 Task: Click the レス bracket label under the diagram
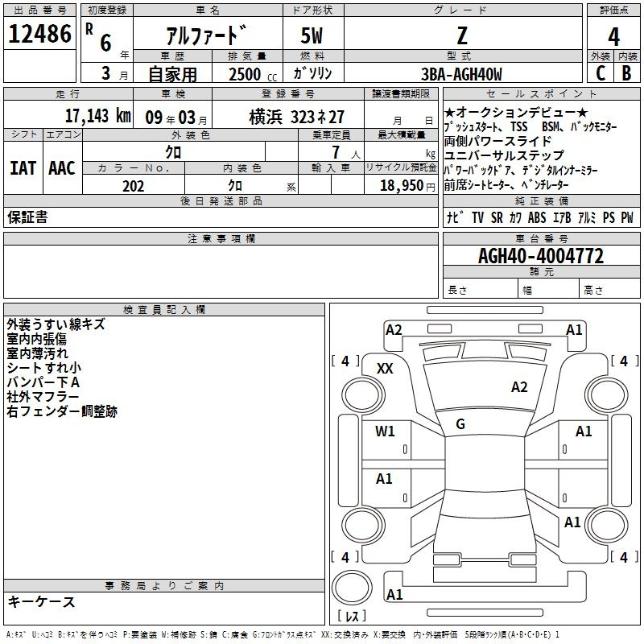(x=351, y=617)
